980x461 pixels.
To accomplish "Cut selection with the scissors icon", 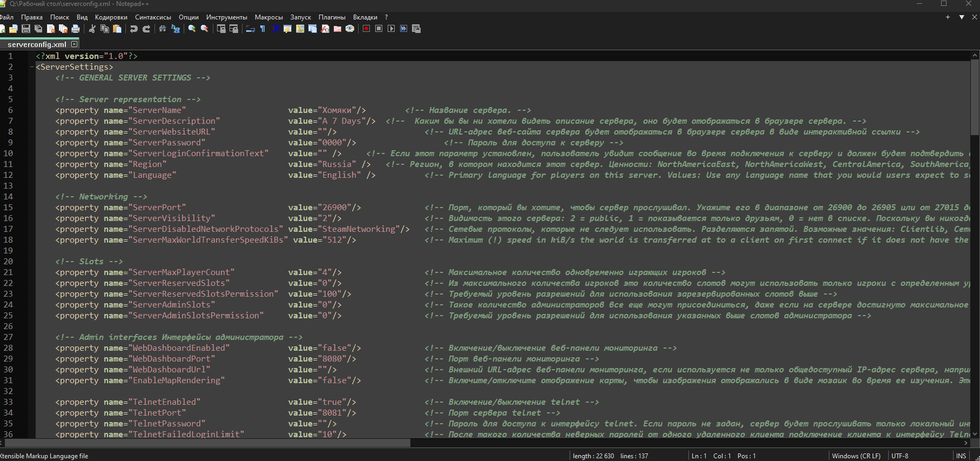I will (x=92, y=29).
